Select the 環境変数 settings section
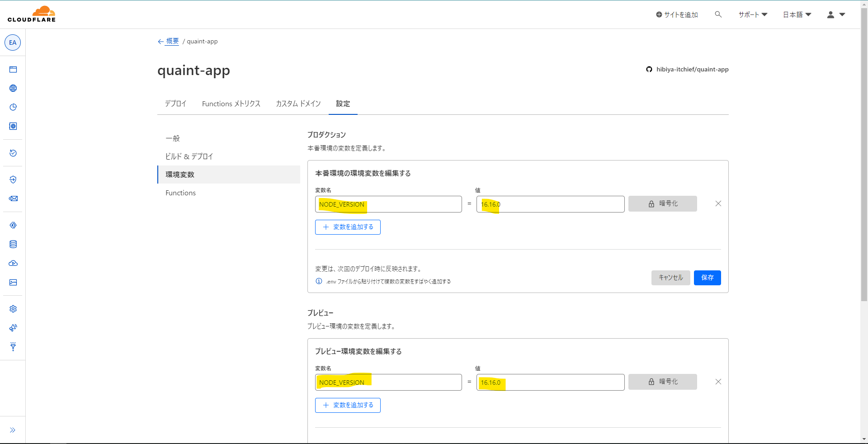868x444 pixels. pyautogui.click(x=229, y=175)
